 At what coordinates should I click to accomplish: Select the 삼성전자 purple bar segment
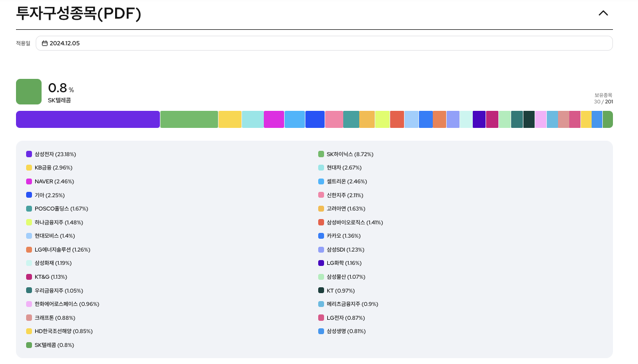(x=88, y=119)
